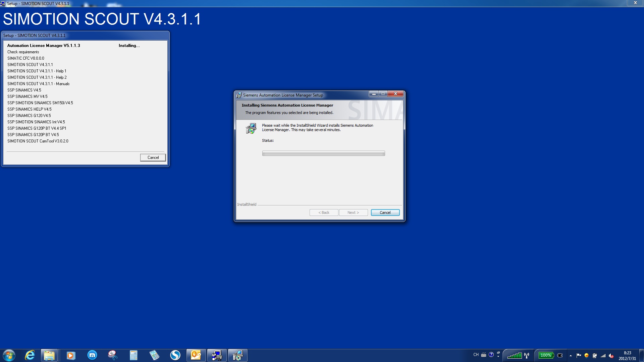Switch to Outlook in the taskbar
This screenshot has width=644, height=362.
point(196,355)
